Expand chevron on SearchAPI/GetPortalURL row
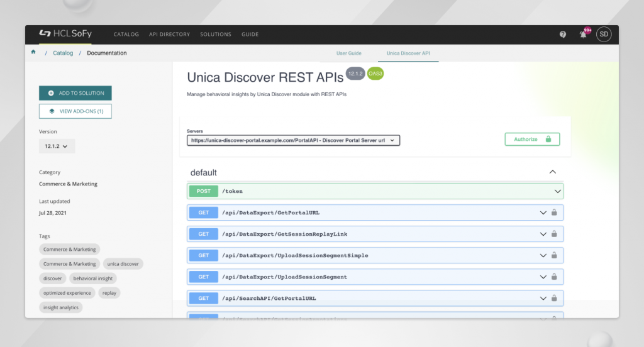 [543, 298]
